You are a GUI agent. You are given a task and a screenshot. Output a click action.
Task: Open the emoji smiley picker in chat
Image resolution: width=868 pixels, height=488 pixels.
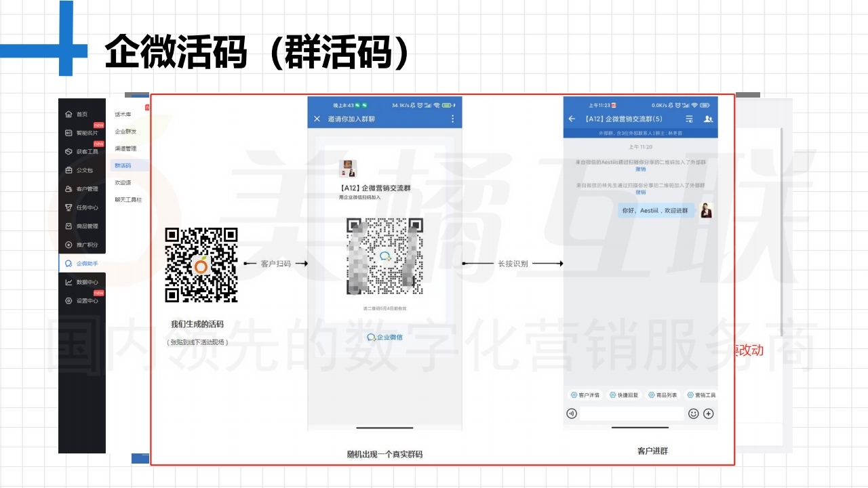pyautogui.click(x=693, y=413)
